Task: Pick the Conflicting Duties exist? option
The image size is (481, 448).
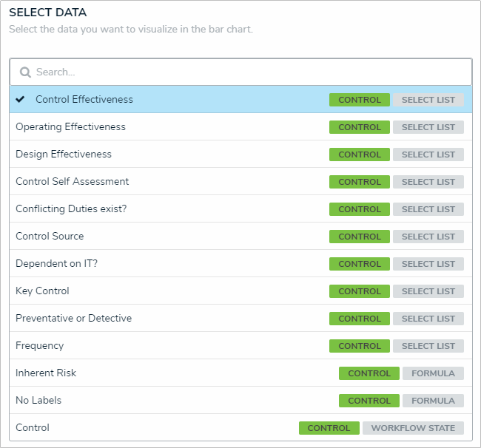Action: pos(71,209)
